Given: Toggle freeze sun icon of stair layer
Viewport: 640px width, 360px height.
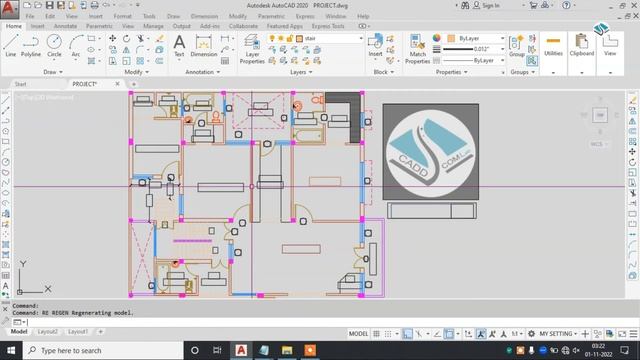Looking at the screenshot, I should coord(281,38).
